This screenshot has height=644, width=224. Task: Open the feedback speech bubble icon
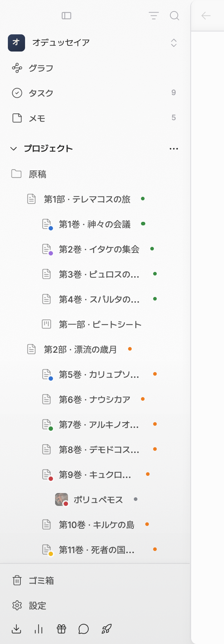pyautogui.click(x=84, y=629)
